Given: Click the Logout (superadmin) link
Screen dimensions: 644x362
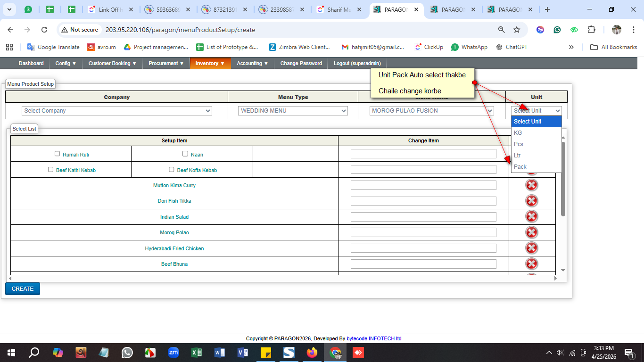Looking at the screenshot, I should tap(357, 63).
